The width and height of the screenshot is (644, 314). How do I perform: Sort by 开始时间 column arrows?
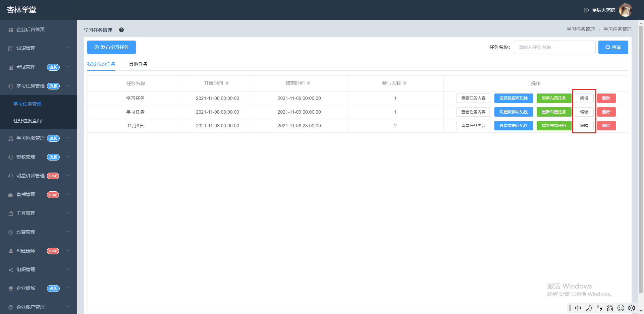pyautogui.click(x=227, y=83)
